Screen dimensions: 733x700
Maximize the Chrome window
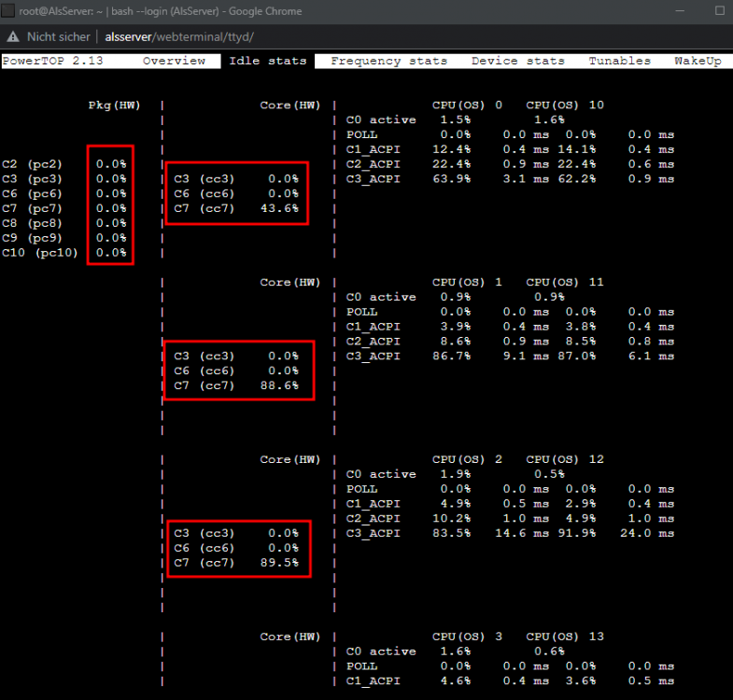(x=719, y=10)
